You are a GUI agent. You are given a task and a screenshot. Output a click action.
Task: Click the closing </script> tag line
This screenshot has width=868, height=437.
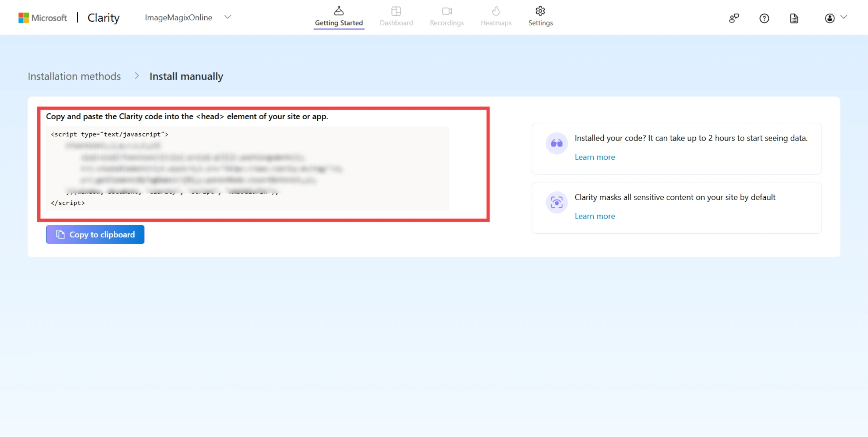point(68,203)
